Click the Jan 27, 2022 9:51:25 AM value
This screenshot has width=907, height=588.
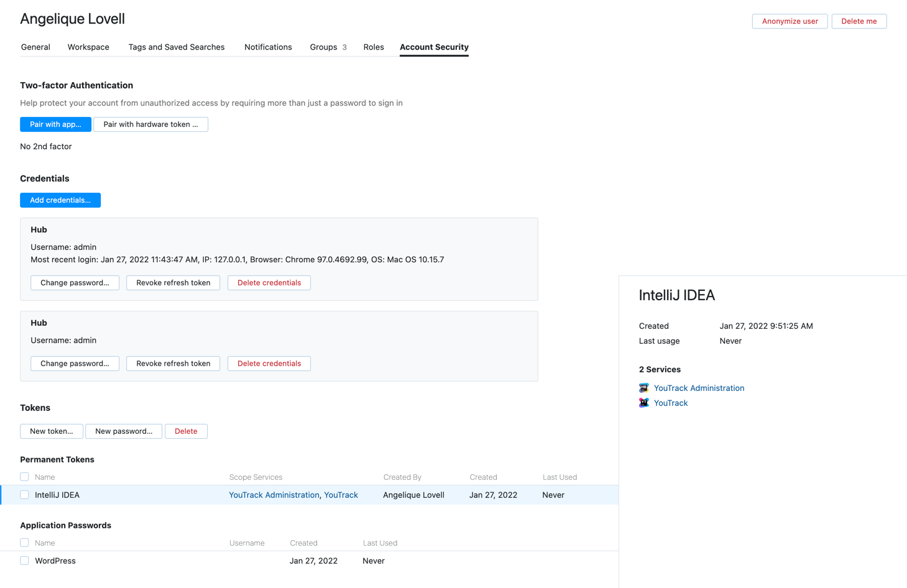(x=766, y=326)
